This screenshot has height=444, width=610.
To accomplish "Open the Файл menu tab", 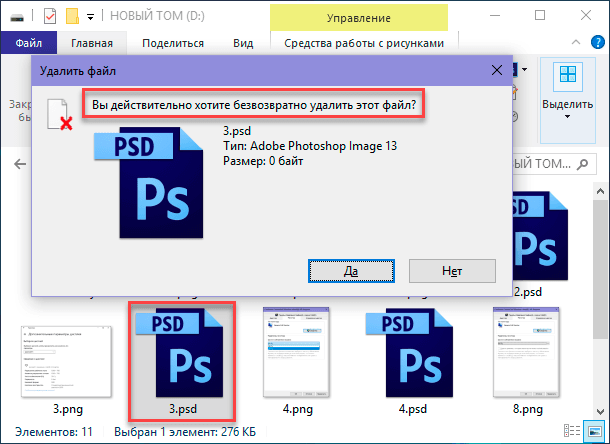I will [x=29, y=43].
